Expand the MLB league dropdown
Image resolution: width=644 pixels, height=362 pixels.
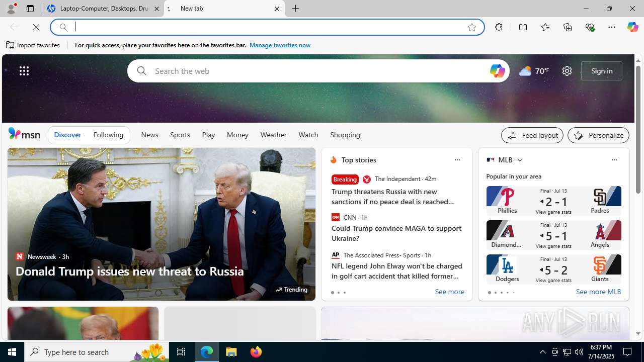[x=519, y=160]
